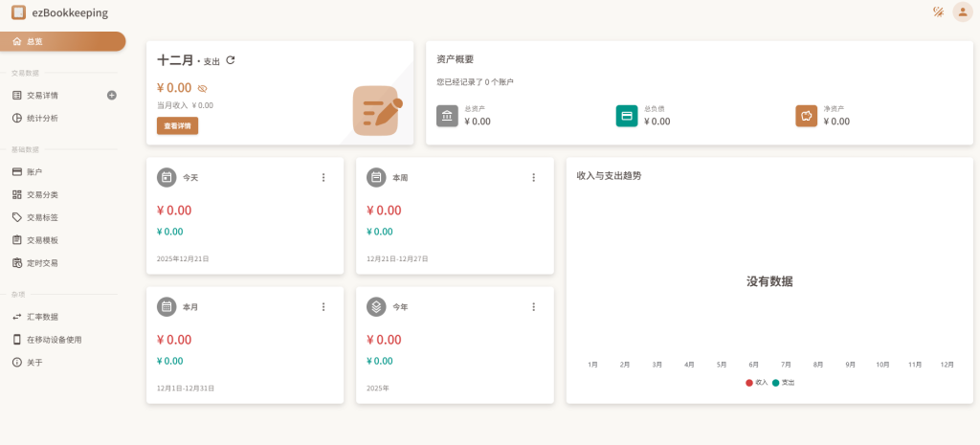This screenshot has height=445, width=980.
Task: Open the 本周 card three-dot menu
Action: (534, 177)
